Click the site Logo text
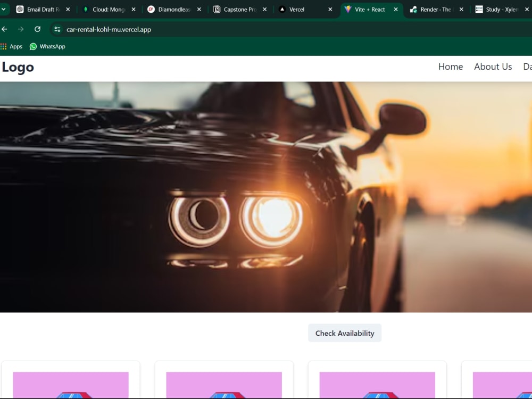532x399 pixels. (x=18, y=67)
